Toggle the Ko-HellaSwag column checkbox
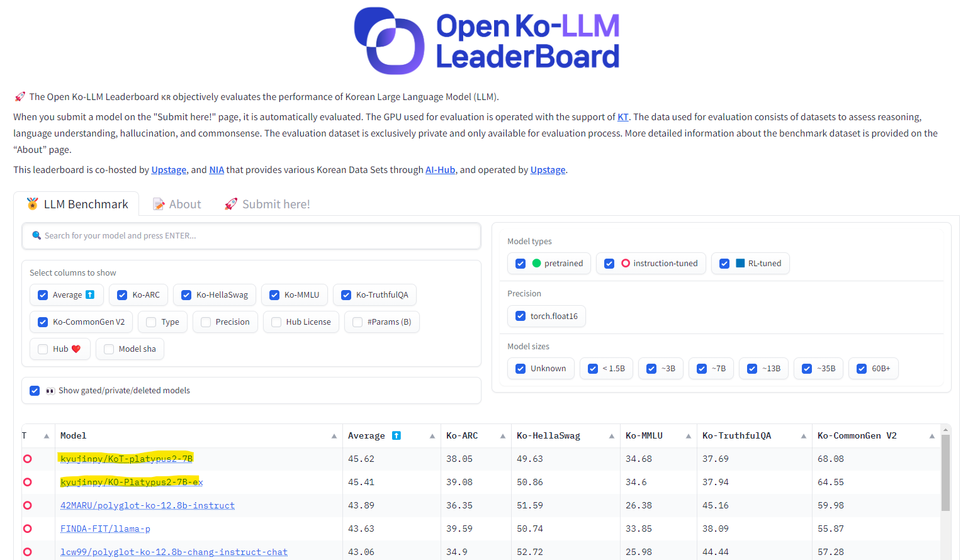This screenshot has width=968, height=560. pos(186,295)
